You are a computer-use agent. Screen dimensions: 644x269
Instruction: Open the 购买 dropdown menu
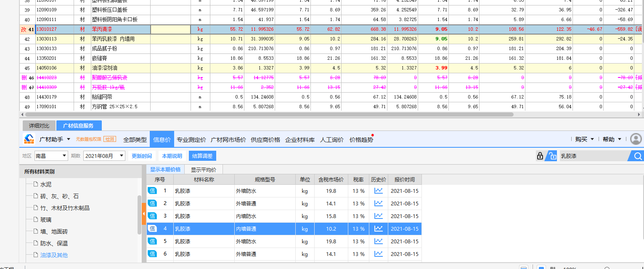click(x=584, y=139)
